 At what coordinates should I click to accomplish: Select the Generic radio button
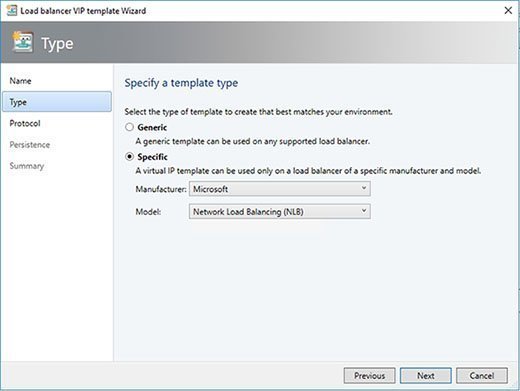[x=129, y=127]
